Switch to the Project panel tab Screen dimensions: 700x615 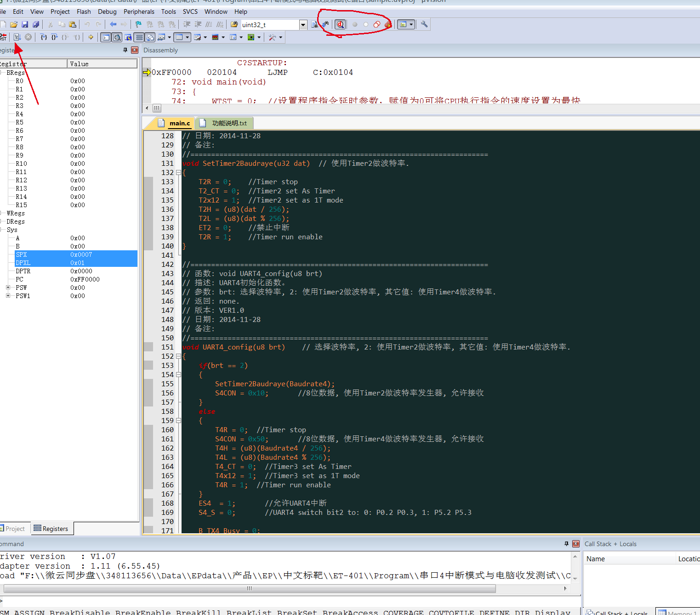(x=15, y=529)
